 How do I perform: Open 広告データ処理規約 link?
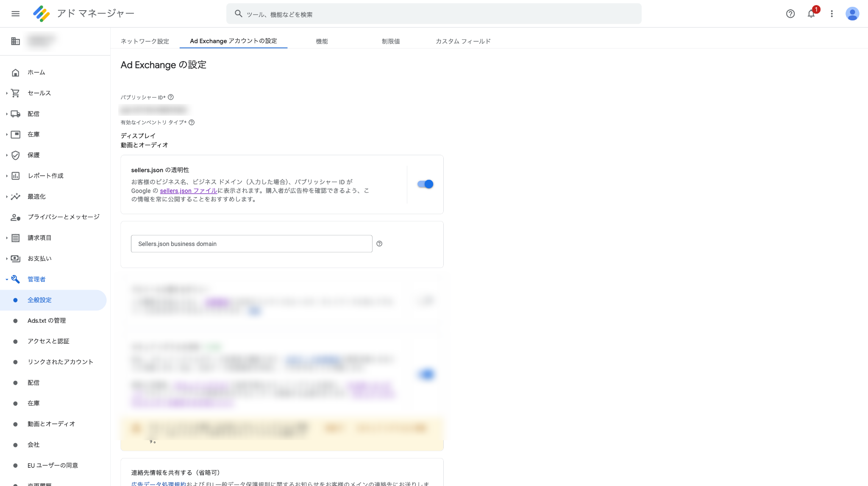click(159, 483)
